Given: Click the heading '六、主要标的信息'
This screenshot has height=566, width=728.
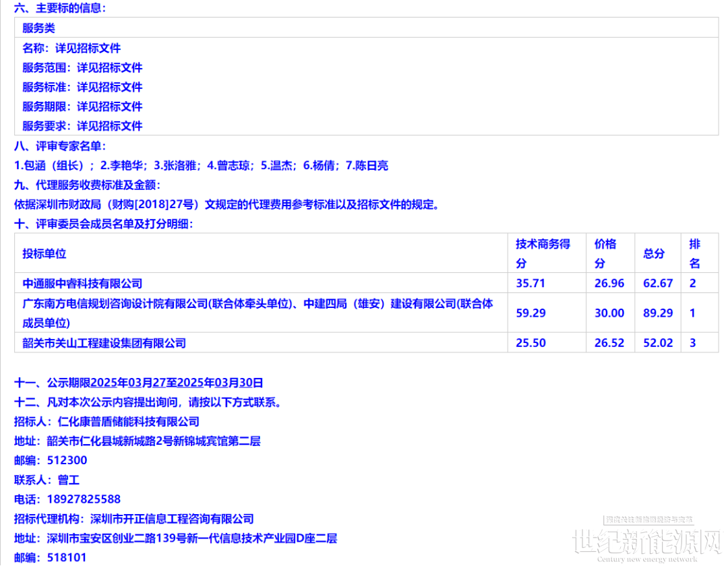Looking at the screenshot, I should tap(60, 8).
